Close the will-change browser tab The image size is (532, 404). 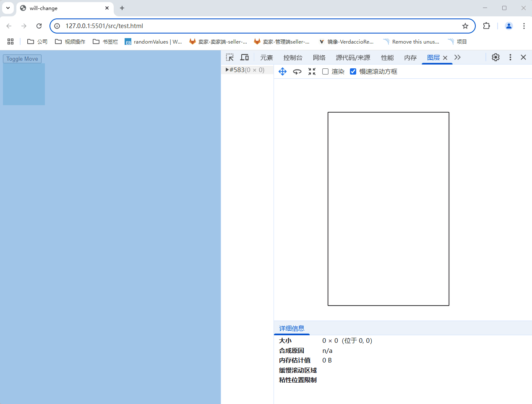click(x=107, y=8)
